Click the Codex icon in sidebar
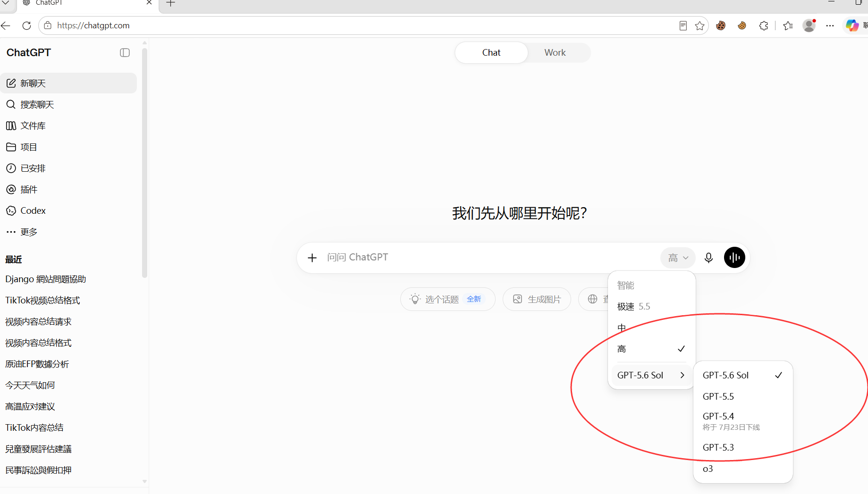This screenshot has height=494, width=868. coord(11,210)
